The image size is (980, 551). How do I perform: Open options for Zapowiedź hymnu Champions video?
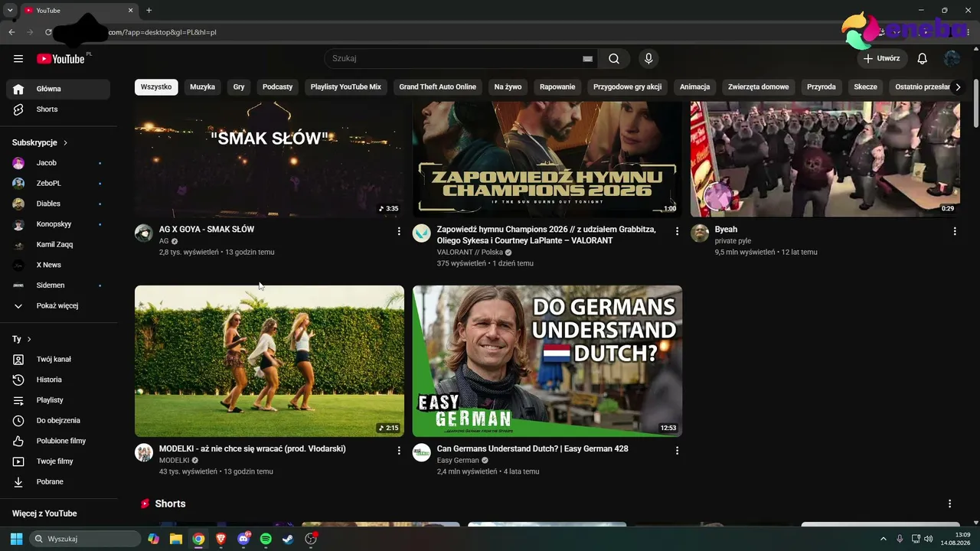[677, 231]
